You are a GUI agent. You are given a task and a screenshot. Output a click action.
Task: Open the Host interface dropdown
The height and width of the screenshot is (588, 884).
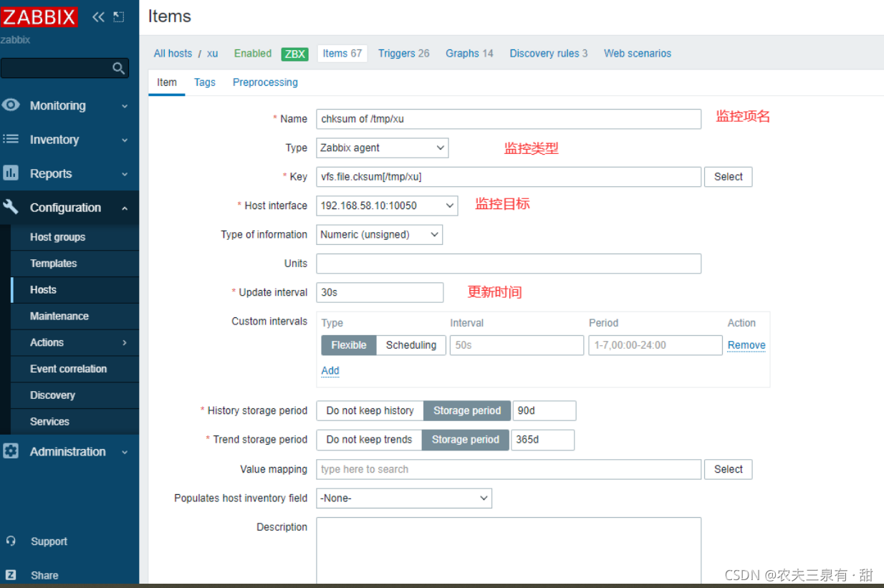click(x=387, y=206)
